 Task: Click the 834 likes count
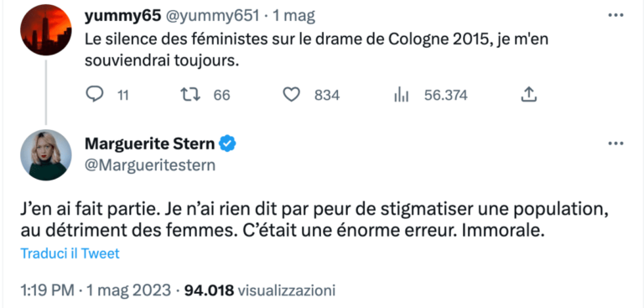click(327, 96)
